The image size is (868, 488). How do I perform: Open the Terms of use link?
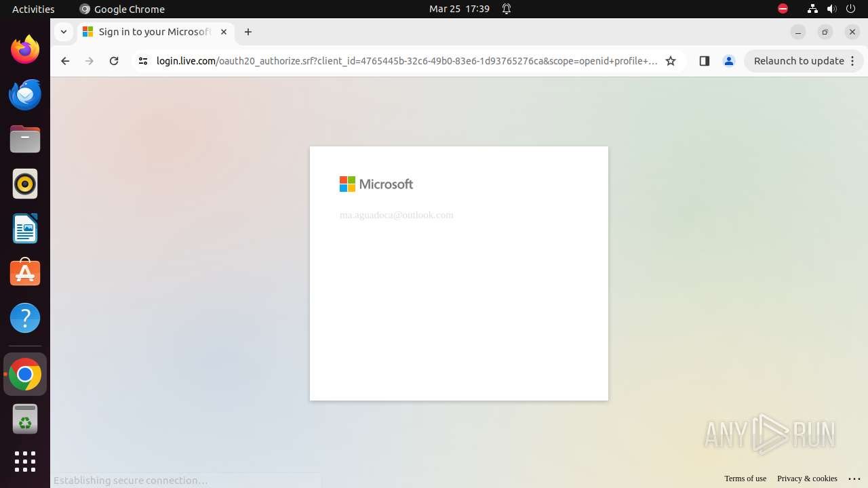click(x=745, y=479)
